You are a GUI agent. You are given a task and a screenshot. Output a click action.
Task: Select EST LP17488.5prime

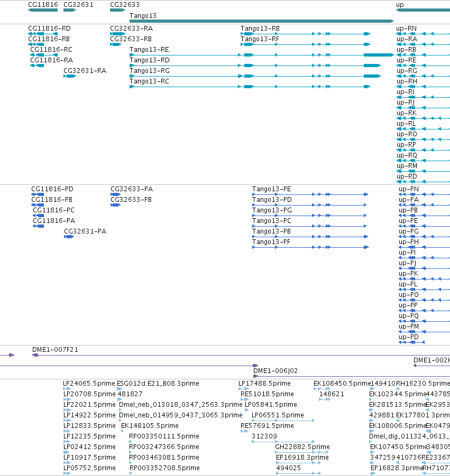tap(264, 384)
